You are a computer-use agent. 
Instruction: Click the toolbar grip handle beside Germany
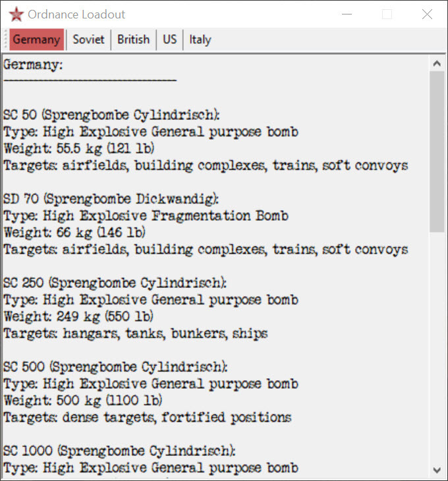[x=6, y=40]
